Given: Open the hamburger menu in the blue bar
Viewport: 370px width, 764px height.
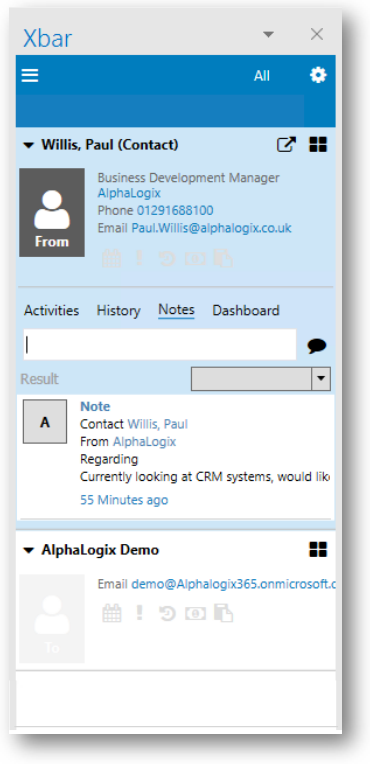Looking at the screenshot, I should (x=30, y=76).
